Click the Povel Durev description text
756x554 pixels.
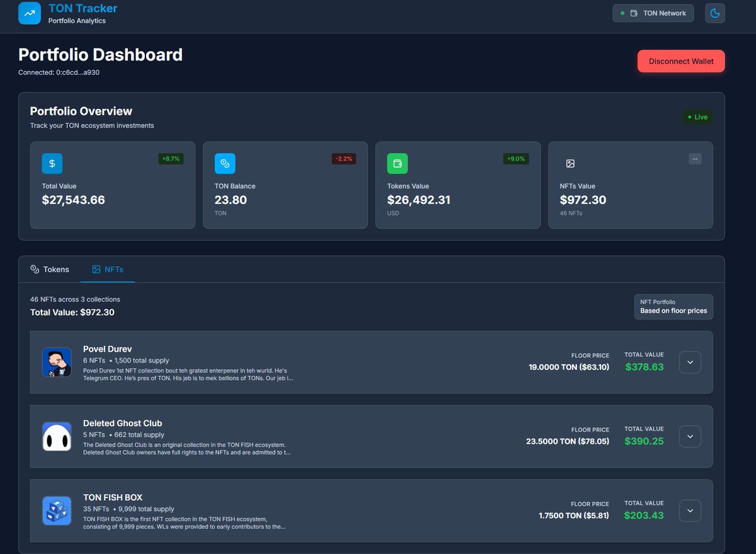tap(188, 374)
